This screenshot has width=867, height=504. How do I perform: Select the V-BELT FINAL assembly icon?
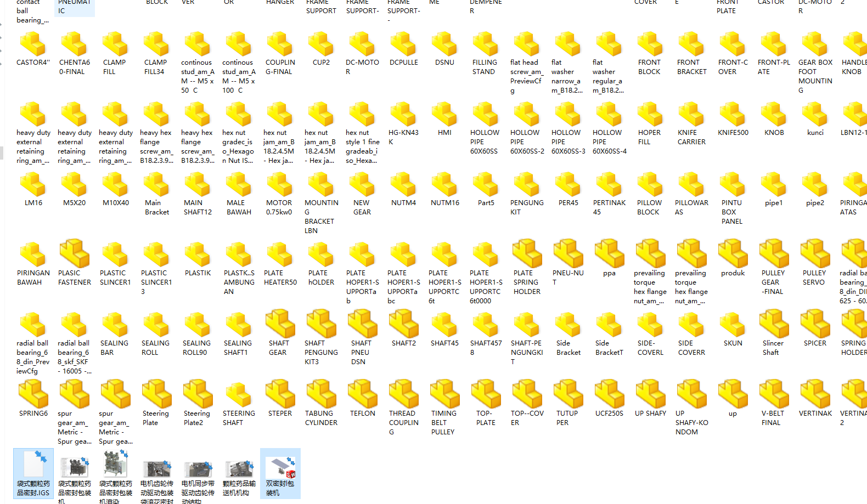774,394
